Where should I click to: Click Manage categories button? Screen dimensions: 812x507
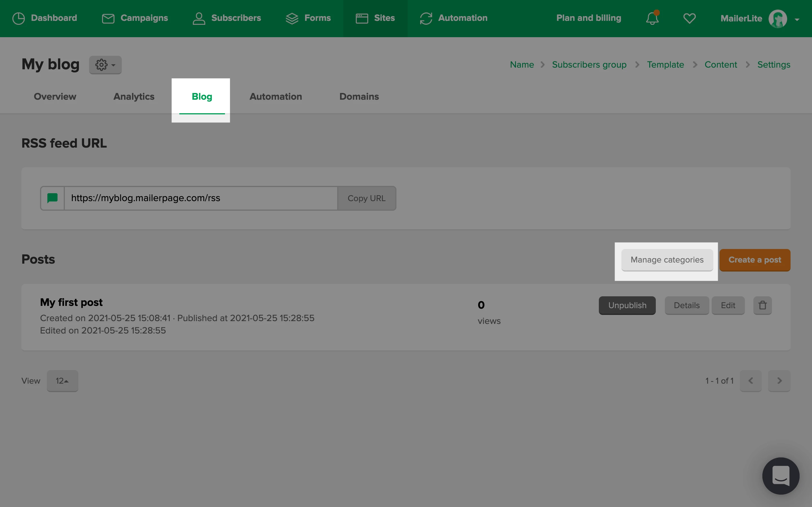[x=667, y=260]
